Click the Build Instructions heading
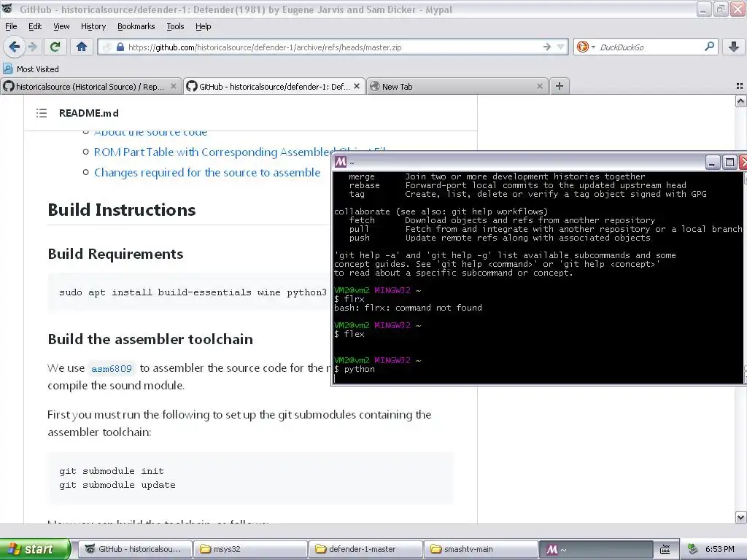Screen dimensions: 747x560 pyautogui.click(x=122, y=210)
